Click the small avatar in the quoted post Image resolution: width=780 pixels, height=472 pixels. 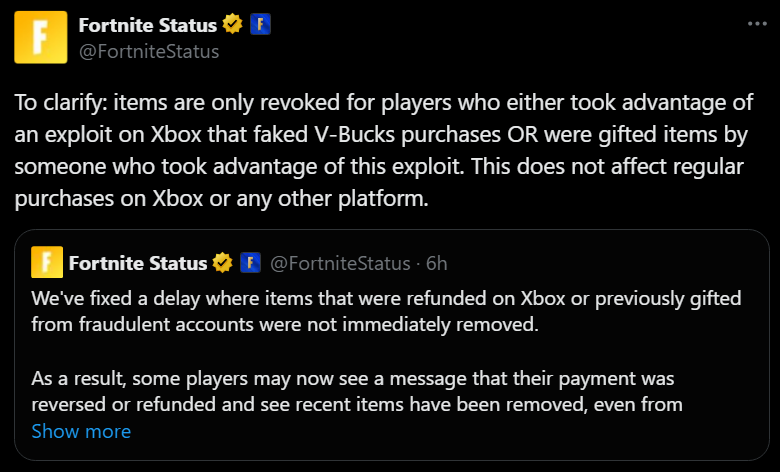coord(47,263)
